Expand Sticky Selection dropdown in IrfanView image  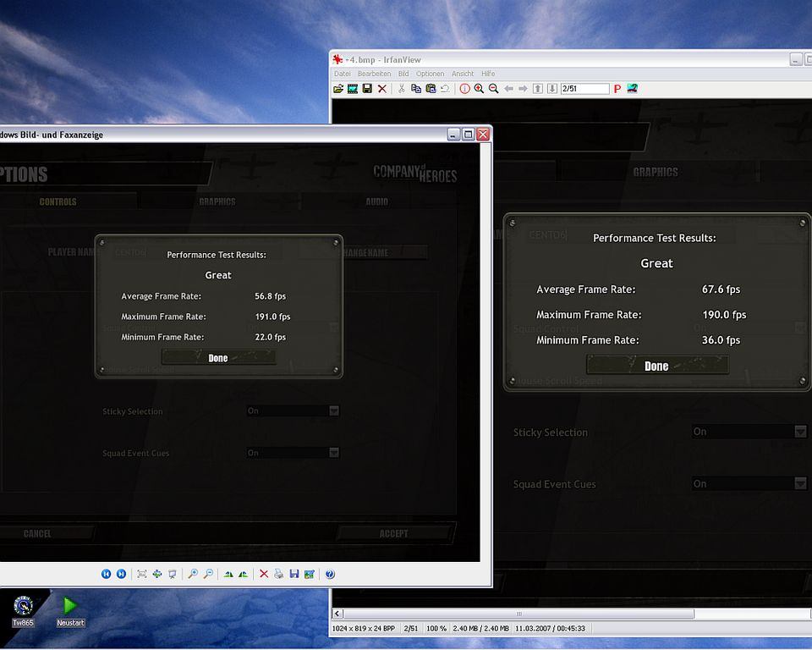(x=801, y=432)
